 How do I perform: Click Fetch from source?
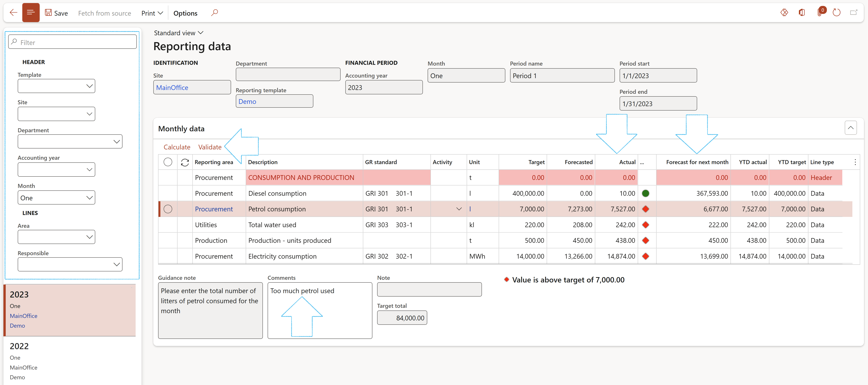(104, 13)
